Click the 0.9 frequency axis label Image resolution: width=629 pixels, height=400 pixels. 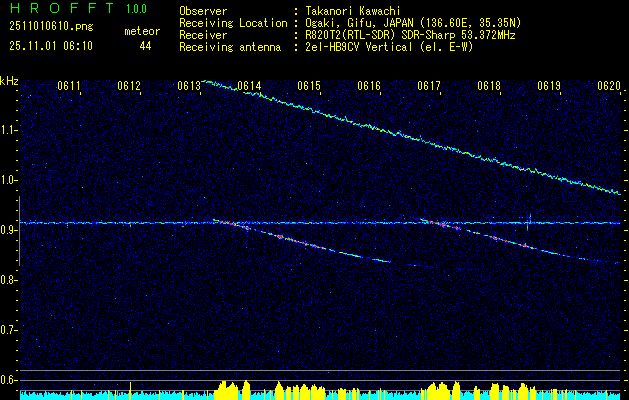tap(8, 230)
